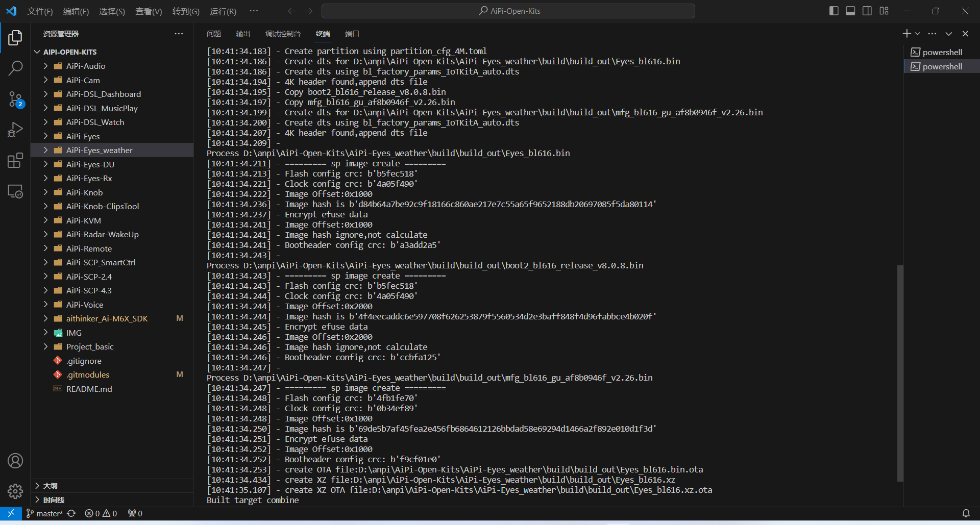This screenshot has width=980, height=525.
Task: Click the terminal vertical scrollbar
Action: click(900, 372)
